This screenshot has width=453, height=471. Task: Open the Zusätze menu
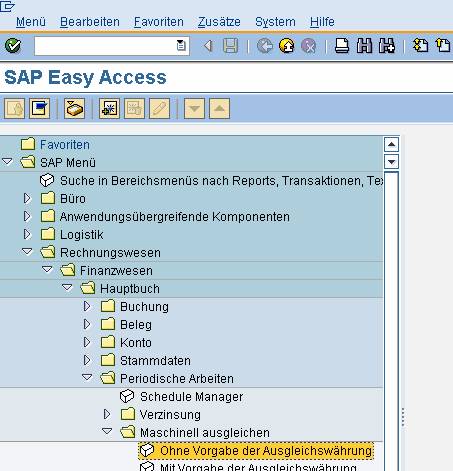pos(219,22)
